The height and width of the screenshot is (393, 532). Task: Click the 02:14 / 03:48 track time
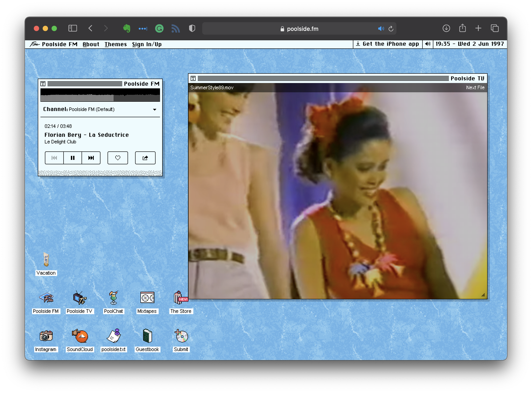coord(58,126)
